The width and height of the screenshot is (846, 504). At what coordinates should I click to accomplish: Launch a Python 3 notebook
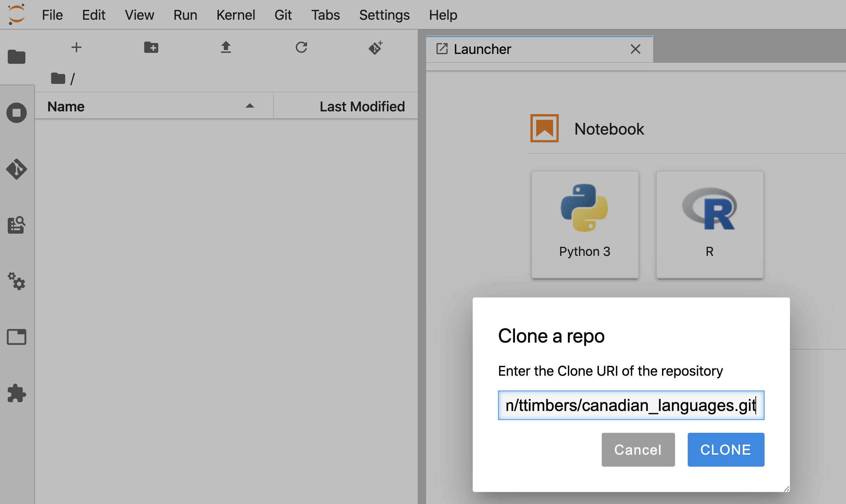tap(585, 225)
